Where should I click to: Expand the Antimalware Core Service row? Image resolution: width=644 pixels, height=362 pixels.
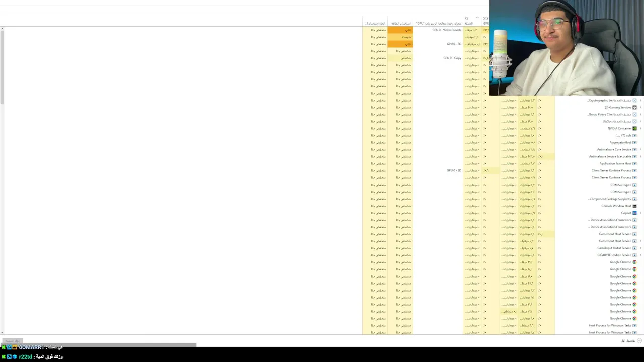point(641,149)
